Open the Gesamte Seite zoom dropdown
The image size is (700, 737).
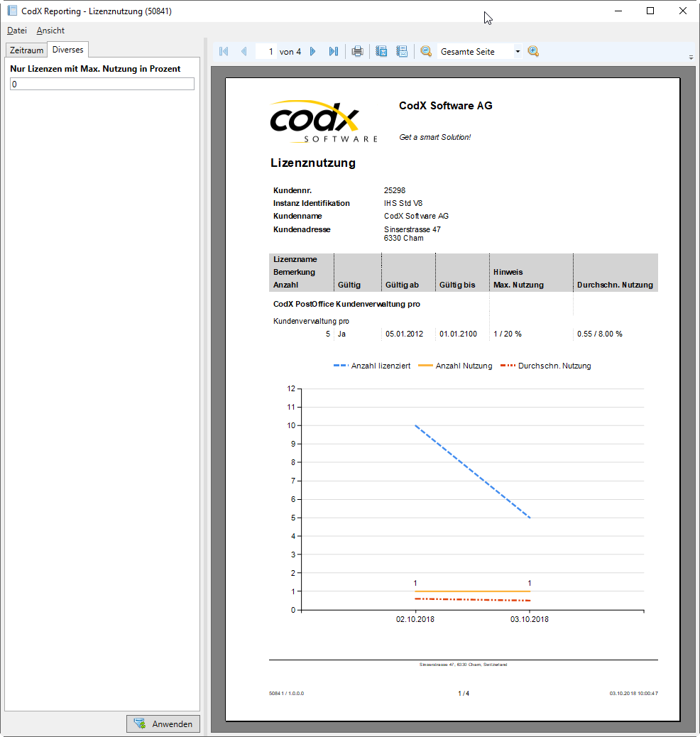[518, 52]
